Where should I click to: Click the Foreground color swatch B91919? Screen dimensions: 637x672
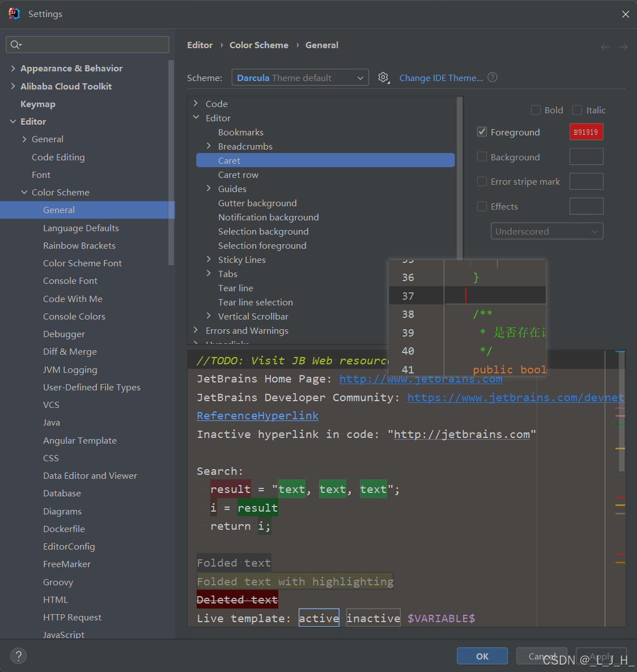click(586, 131)
